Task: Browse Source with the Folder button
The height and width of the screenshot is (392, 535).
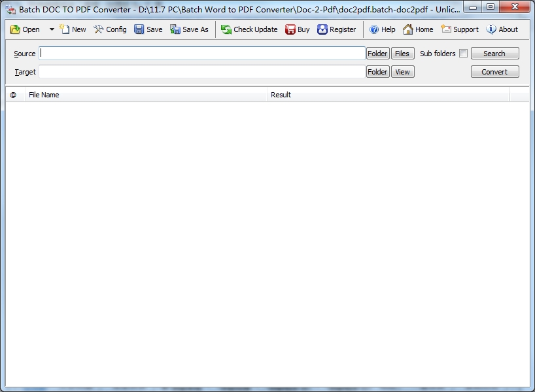Action: 378,54
